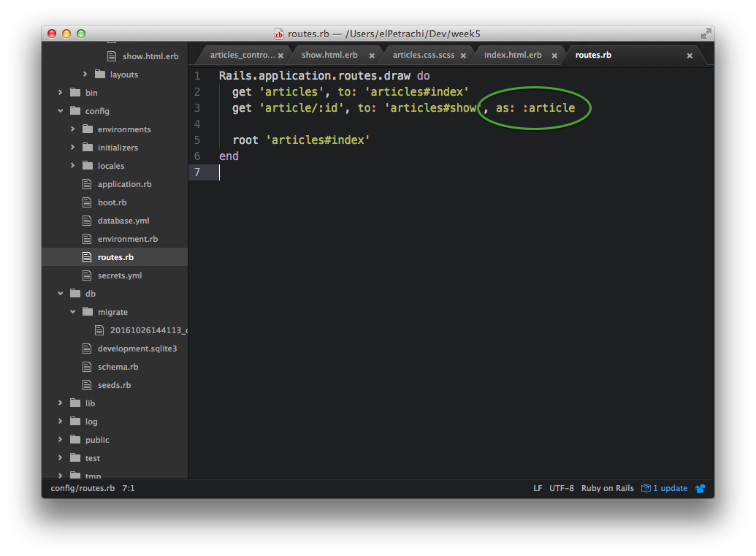
Task: Click the database.yml file icon
Action: 87,221
